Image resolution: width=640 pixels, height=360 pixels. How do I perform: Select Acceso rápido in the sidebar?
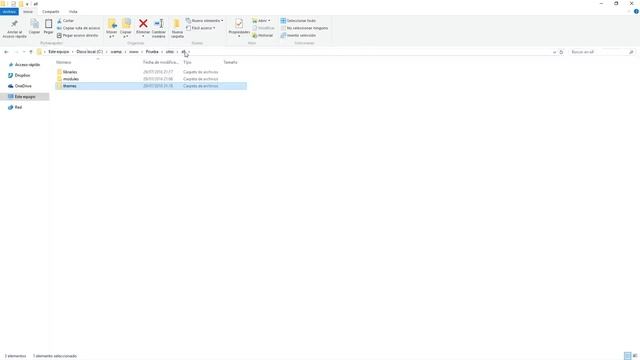coord(24,65)
